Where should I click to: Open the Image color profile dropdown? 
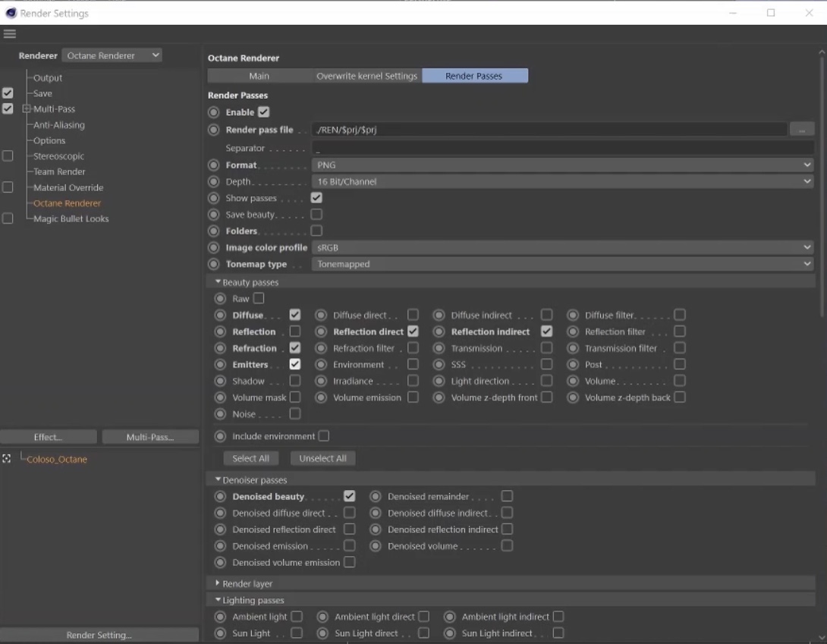coord(563,247)
